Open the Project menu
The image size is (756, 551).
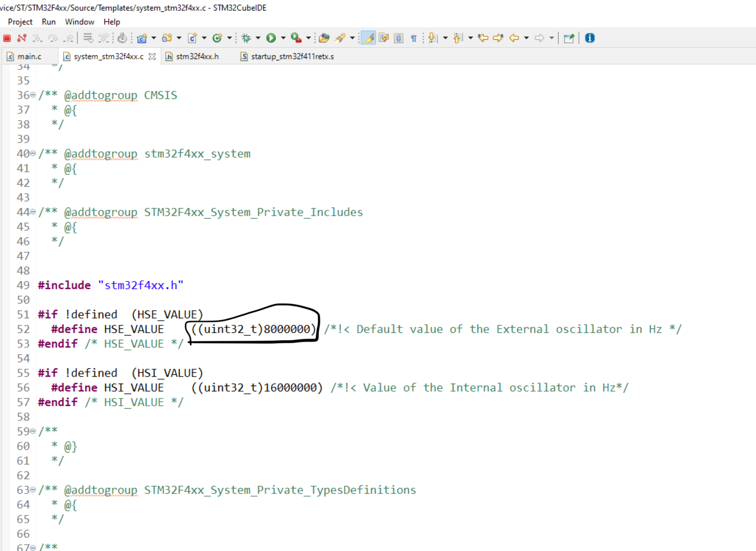pyautogui.click(x=20, y=22)
